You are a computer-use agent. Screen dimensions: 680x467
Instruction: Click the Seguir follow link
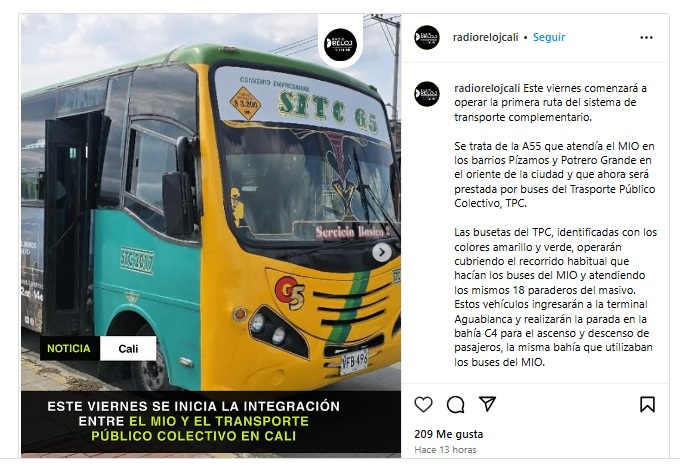(549, 37)
